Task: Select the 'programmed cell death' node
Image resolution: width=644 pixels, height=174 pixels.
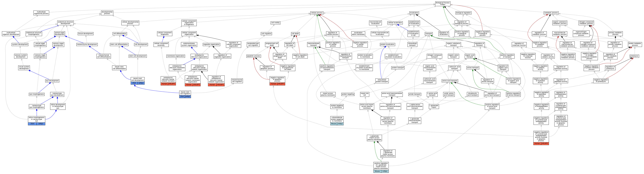Action: click(272, 44)
